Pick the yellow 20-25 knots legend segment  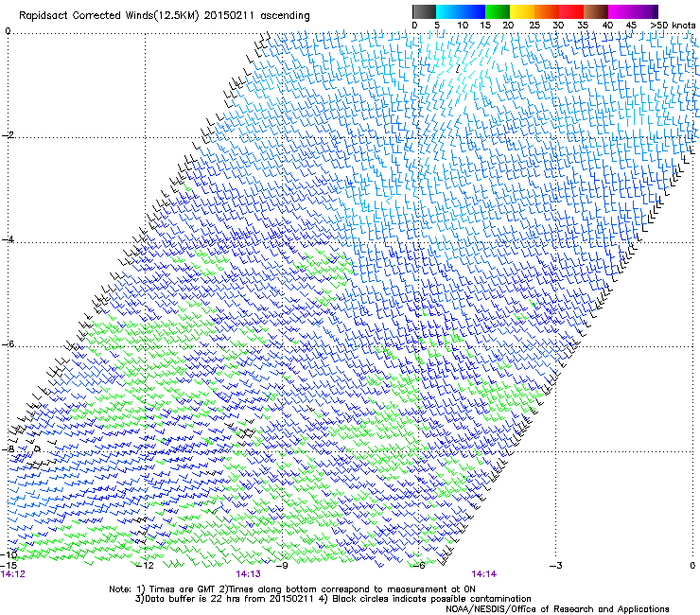(x=522, y=11)
